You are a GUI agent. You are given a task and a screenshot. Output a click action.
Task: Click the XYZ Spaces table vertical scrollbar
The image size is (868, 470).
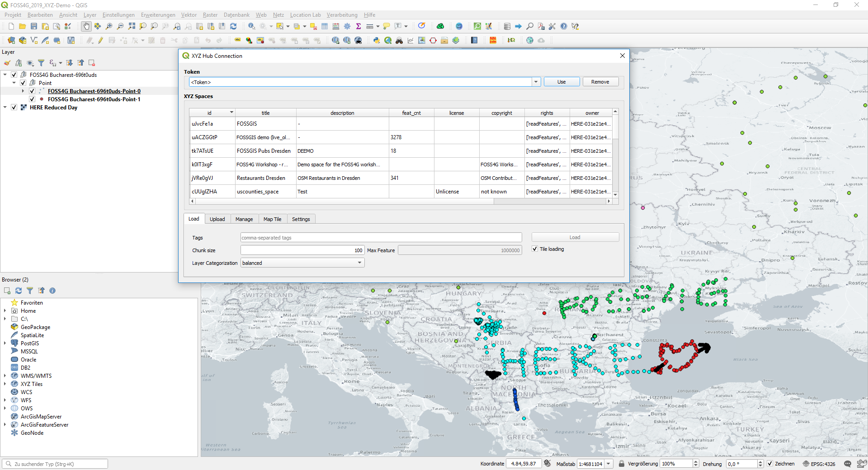[615, 153]
